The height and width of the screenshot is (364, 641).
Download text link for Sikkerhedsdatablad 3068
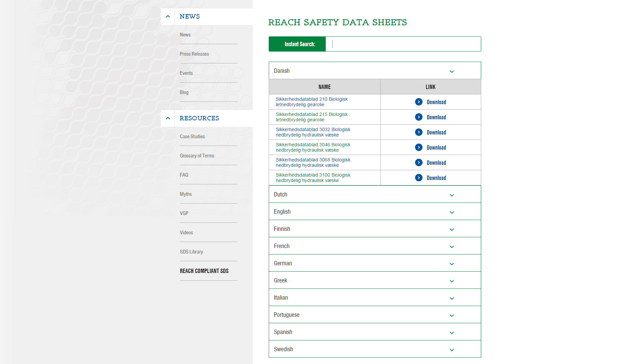click(436, 163)
